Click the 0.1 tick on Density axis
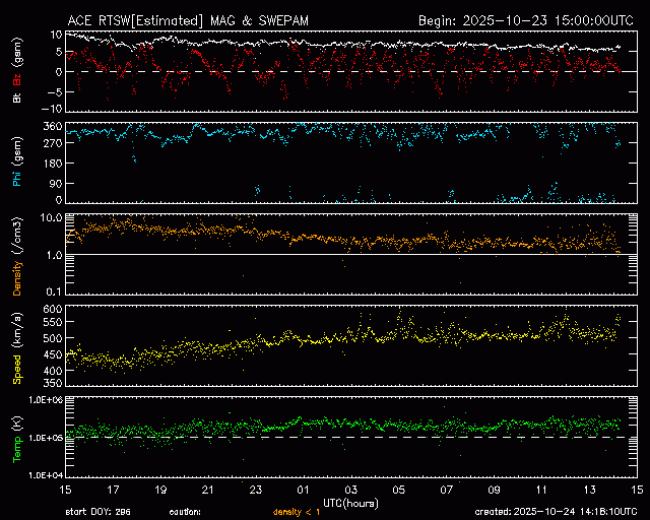Screen dimensions: 650x520 [x=54, y=291]
